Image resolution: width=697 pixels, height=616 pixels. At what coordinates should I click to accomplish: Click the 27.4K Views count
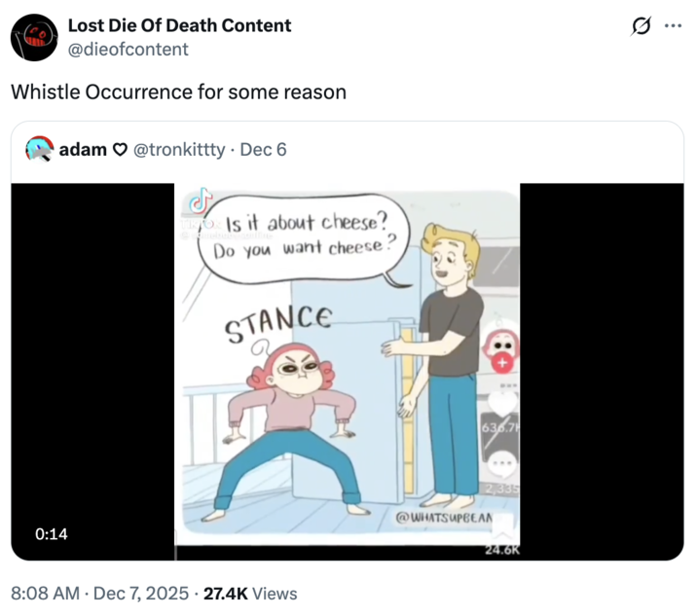pos(249,593)
